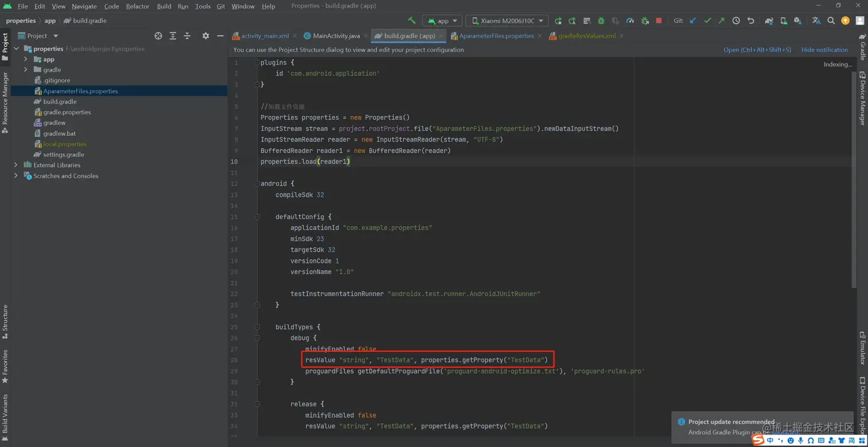868x447 pixels.
Task: Expand External Libraries node
Action: click(x=15, y=165)
